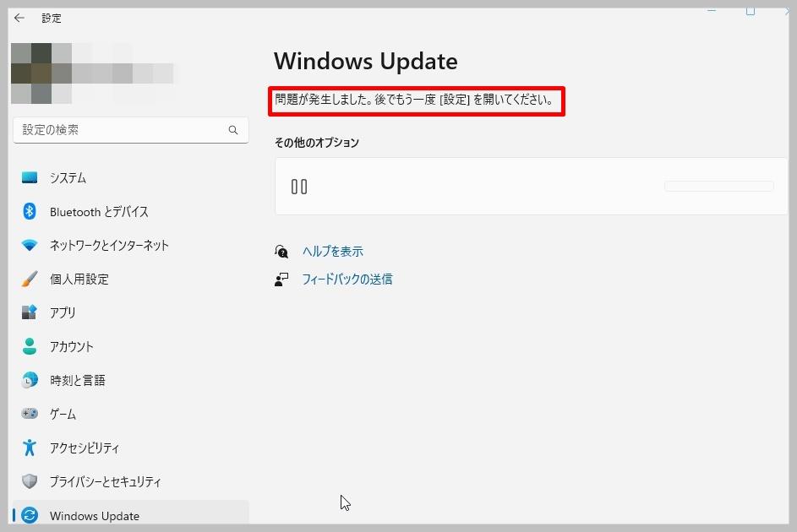This screenshot has width=797, height=532.
Task: Click the back arrow icon
Action: [19, 19]
